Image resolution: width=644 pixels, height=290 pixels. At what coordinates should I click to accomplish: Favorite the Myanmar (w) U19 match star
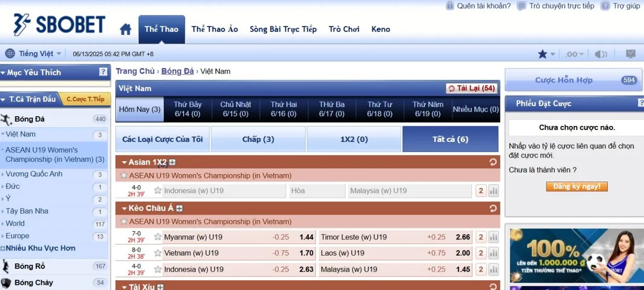[x=158, y=237]
